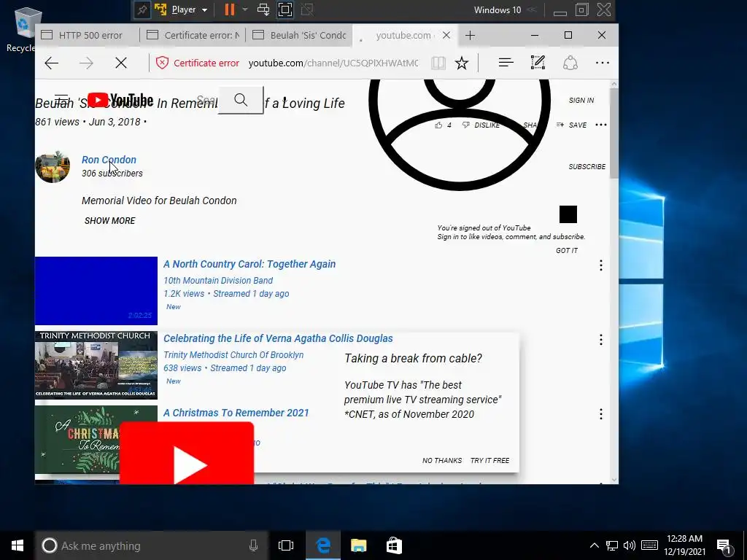Click the YouTube search magnifier button
The width and height of the screenshot is (747, 560).
tap(241, 100)
